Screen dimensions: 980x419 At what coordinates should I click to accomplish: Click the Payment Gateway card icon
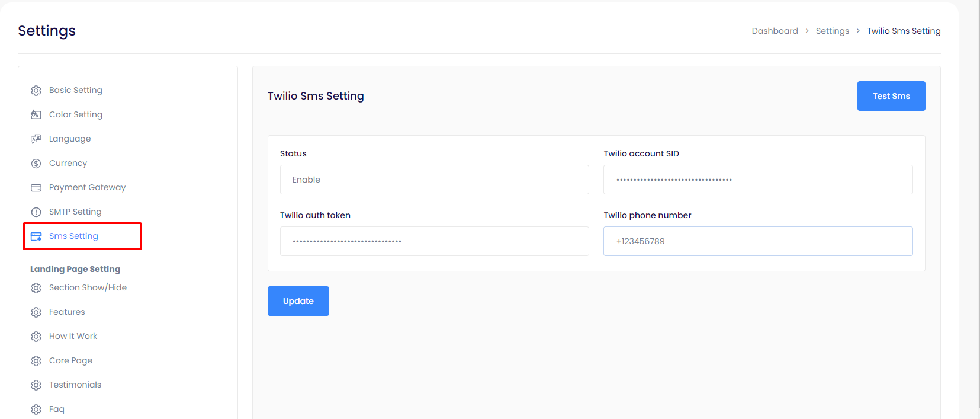click(x=36, y=188)
